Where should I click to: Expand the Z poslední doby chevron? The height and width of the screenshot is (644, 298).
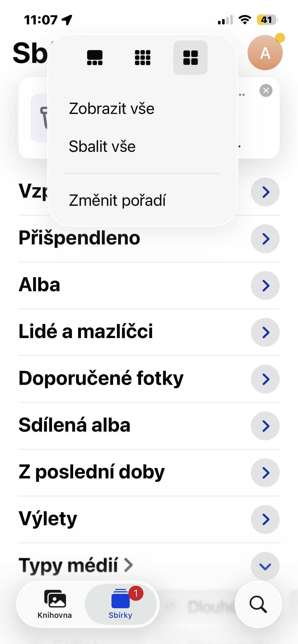[265, 473]
